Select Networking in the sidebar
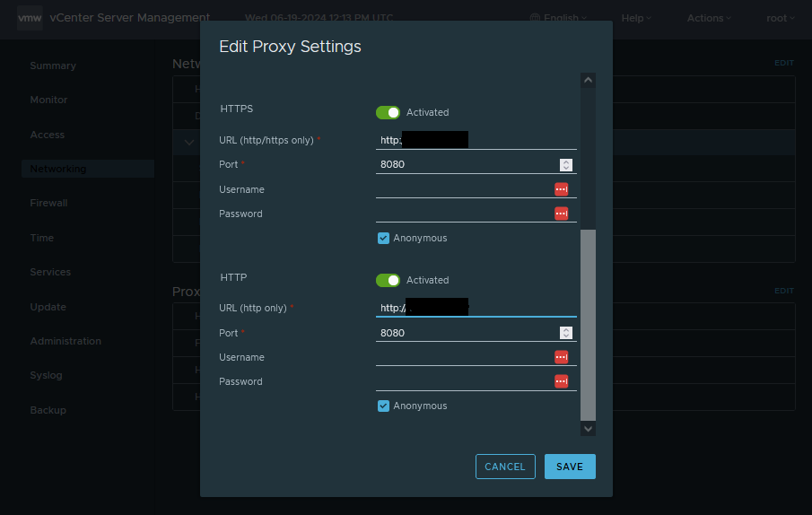Screen dimensions: 812x515 click(88, 169)
